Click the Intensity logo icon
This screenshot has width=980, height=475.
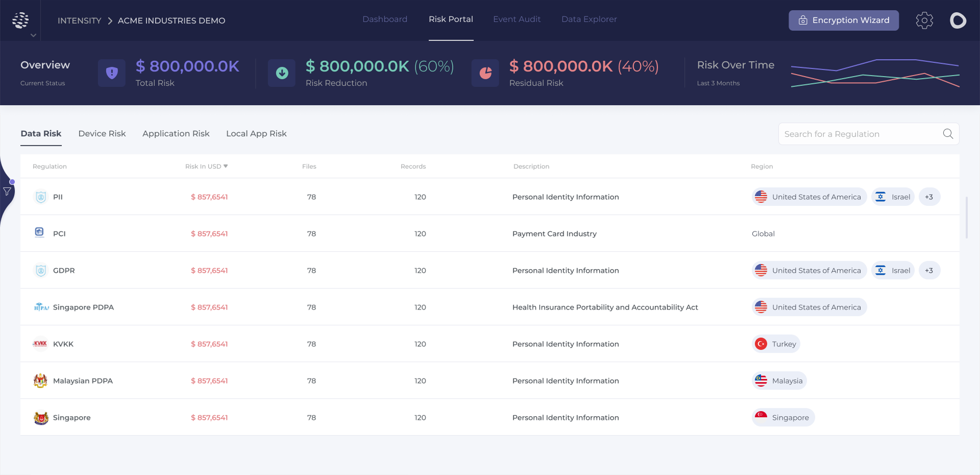(20, 20)
